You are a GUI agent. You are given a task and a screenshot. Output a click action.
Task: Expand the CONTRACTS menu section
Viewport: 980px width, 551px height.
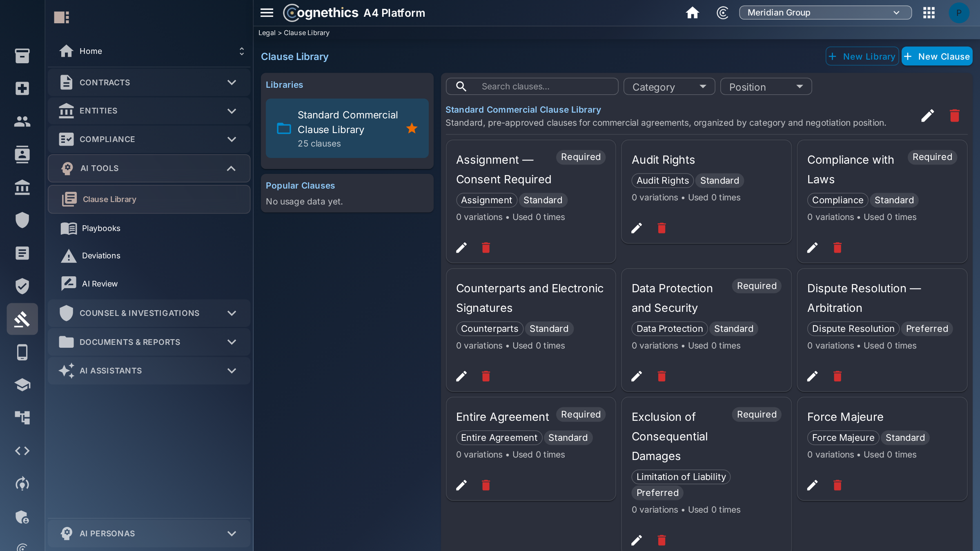click(x=149, y=82)
